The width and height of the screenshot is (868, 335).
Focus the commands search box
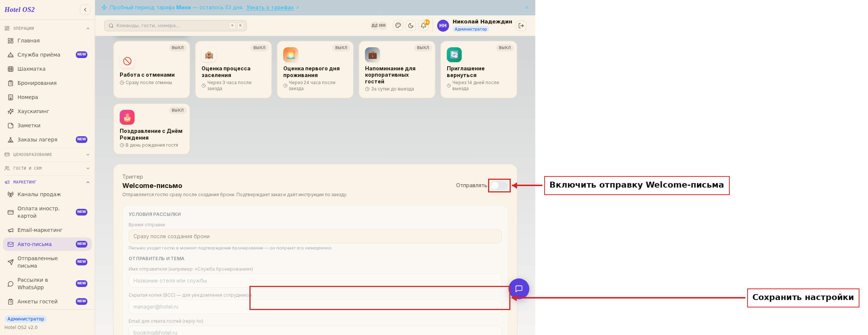(x=175, y=26)
